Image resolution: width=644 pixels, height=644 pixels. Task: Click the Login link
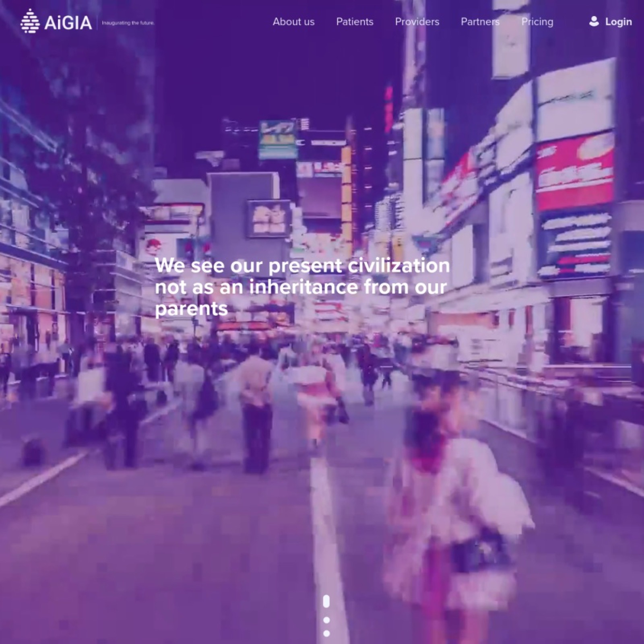point(618,22)
